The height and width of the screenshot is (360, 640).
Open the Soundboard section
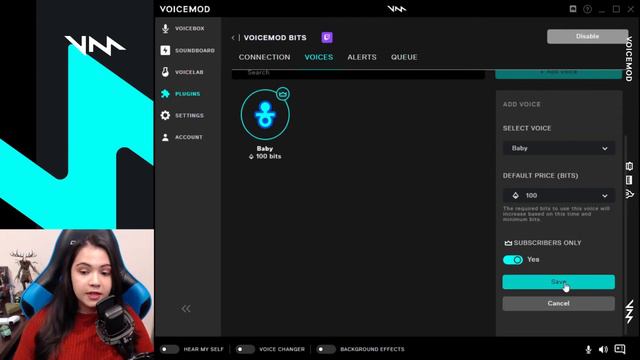coord(187,50)
